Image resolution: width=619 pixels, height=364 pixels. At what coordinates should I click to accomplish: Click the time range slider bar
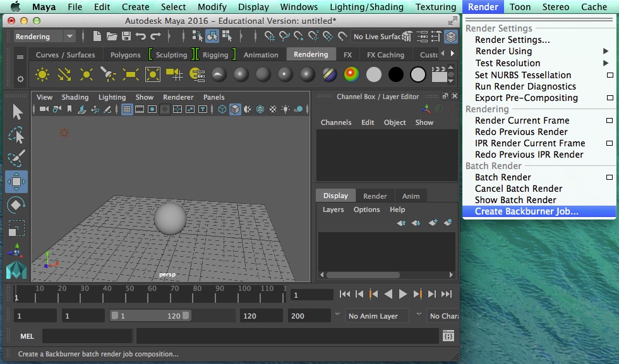[150, 316]
